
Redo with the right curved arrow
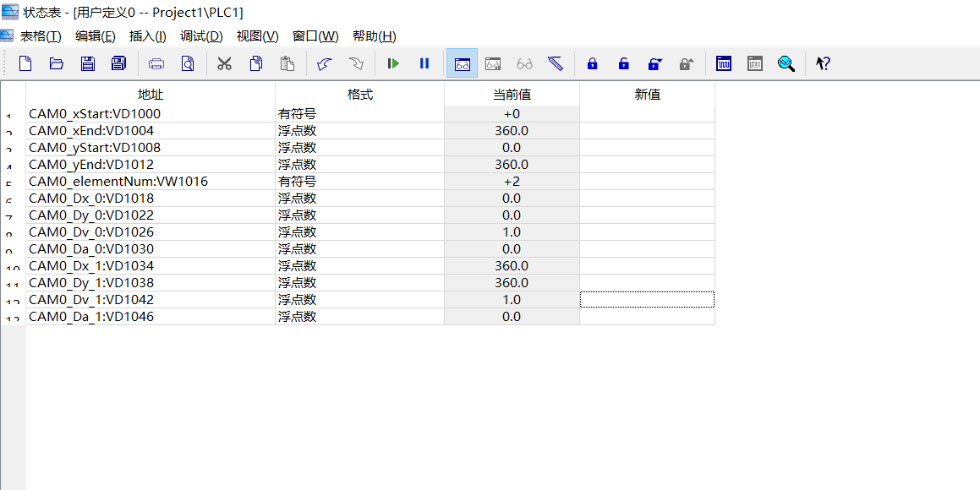pyautogui.click(x=355, y=63)
